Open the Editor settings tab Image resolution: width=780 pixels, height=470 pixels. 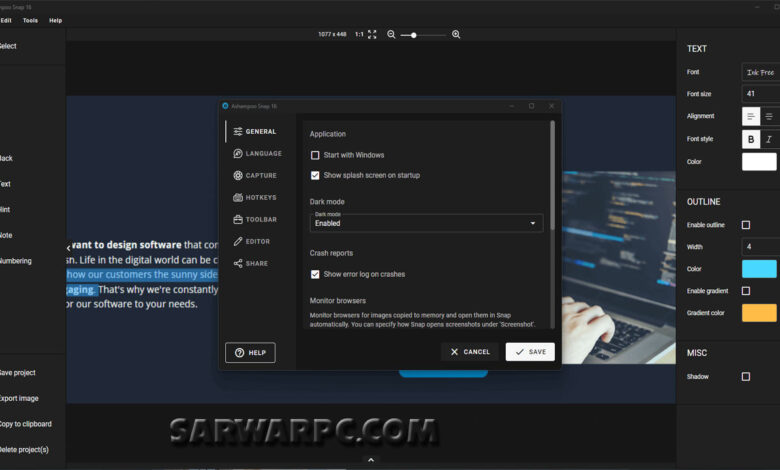252,241
